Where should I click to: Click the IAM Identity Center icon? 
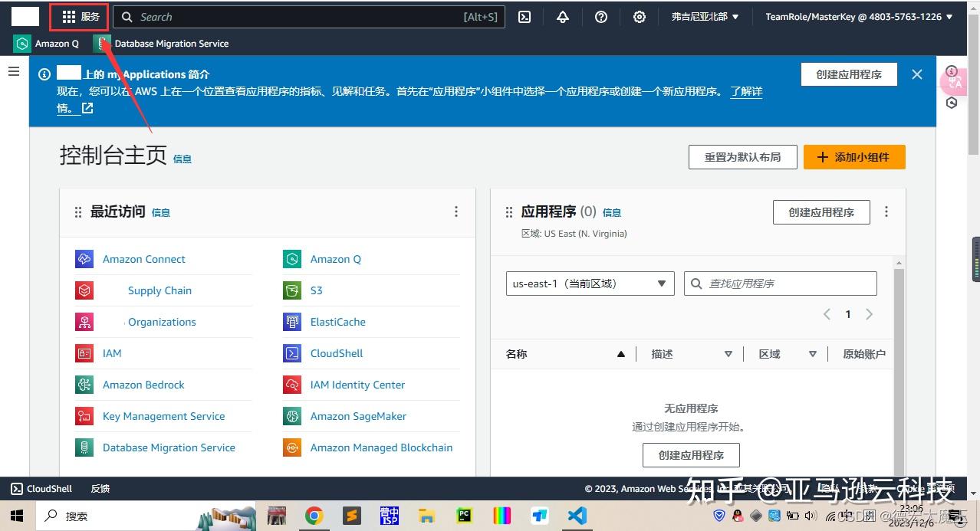pos(292,385)
